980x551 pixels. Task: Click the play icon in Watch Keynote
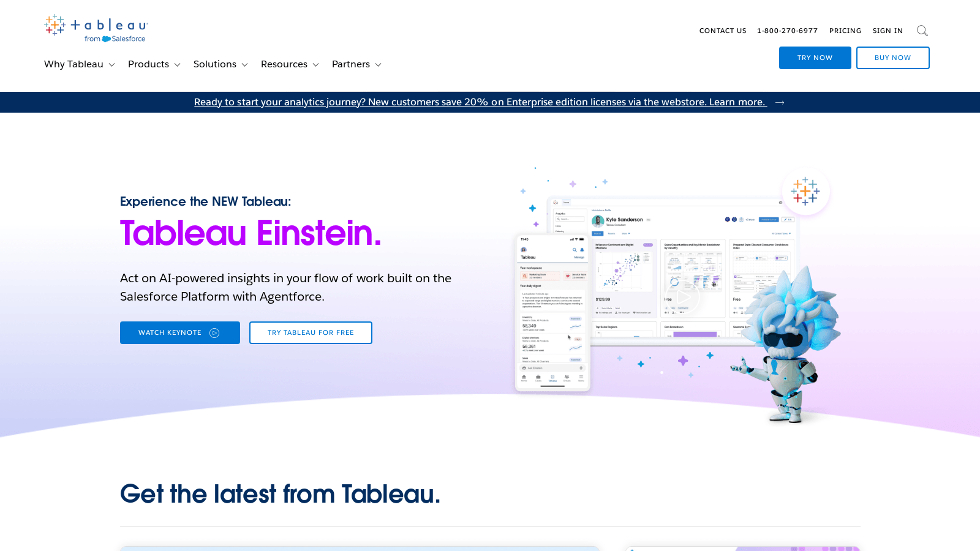(x=214, y=333)
